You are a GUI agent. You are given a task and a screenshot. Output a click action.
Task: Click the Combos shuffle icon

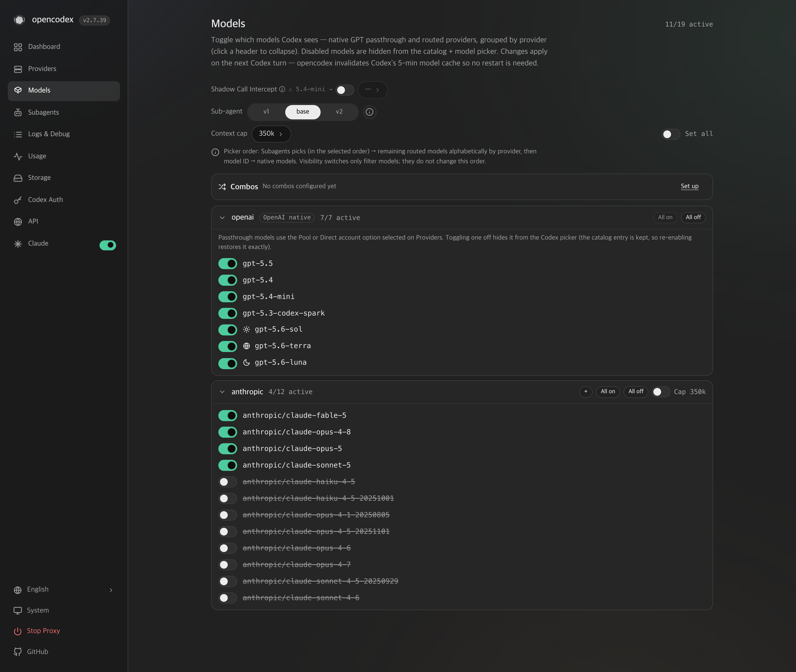[x=222, y=187]
